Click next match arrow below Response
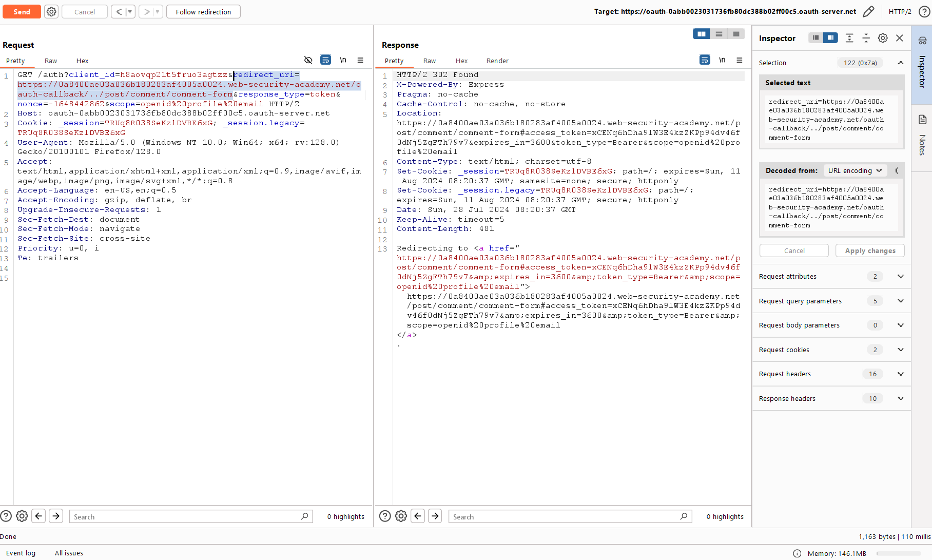Screen dimensions: 932x560 pyautogui.click(x=435, y=516)
